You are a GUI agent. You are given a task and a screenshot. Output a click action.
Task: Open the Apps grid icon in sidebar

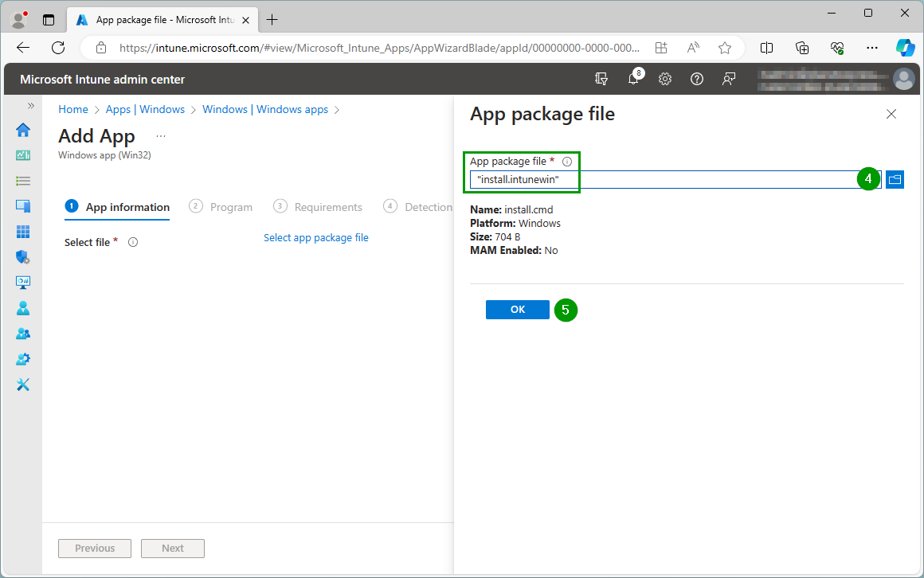(x=23, y=232)
